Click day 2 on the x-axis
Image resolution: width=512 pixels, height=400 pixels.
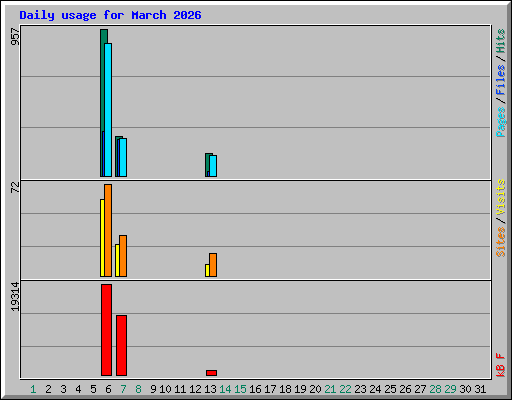[48, 389]
